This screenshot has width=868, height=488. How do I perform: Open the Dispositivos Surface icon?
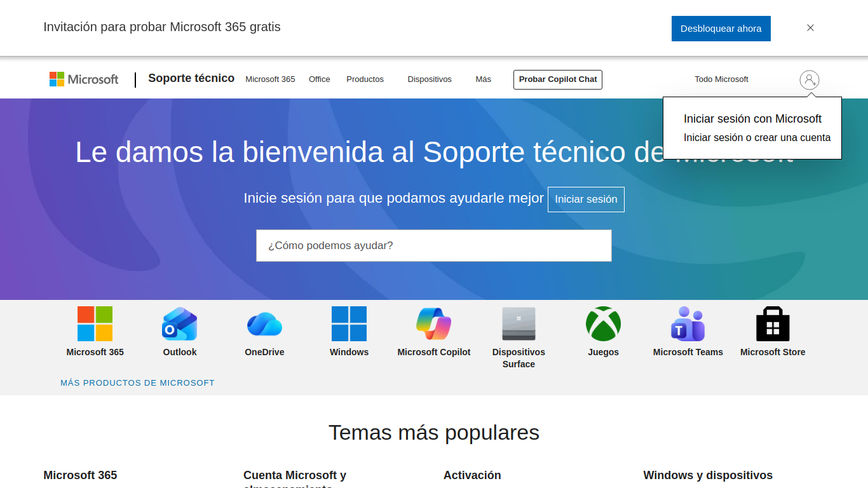pos(519,324)
